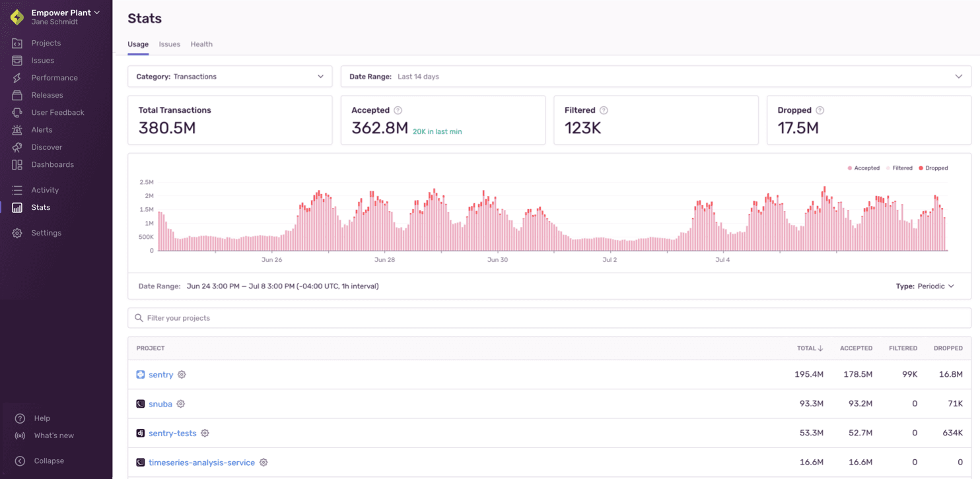
Task: Click the 20K in last min text
Action: tap(437, 132)
